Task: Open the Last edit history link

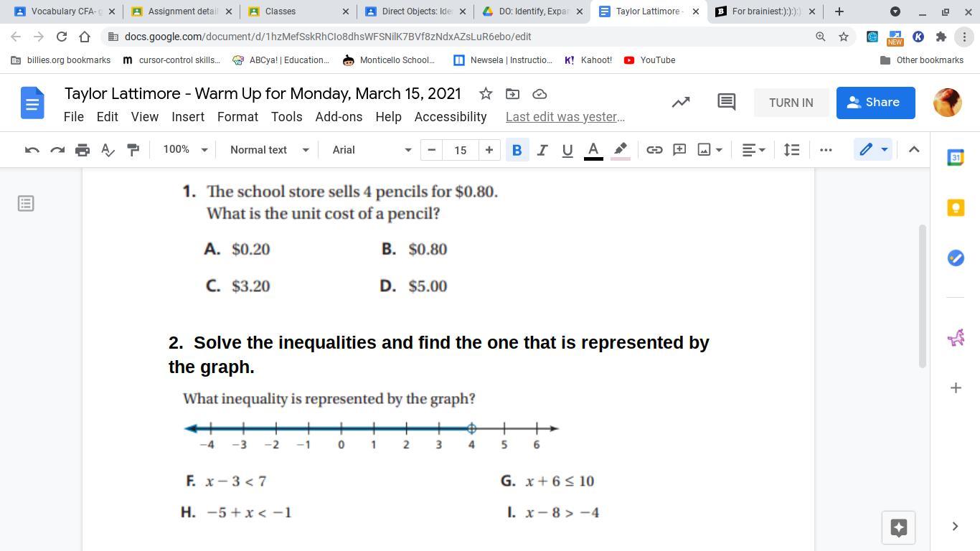Action: [x=565, y=117]
